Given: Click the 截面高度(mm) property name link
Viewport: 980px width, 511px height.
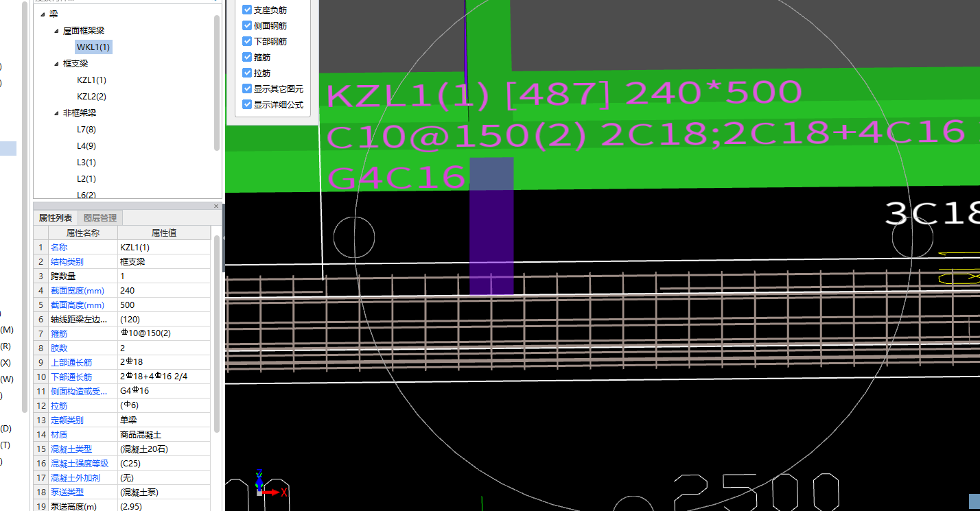Looking at the screenshot, I should (x=78, y=305).
